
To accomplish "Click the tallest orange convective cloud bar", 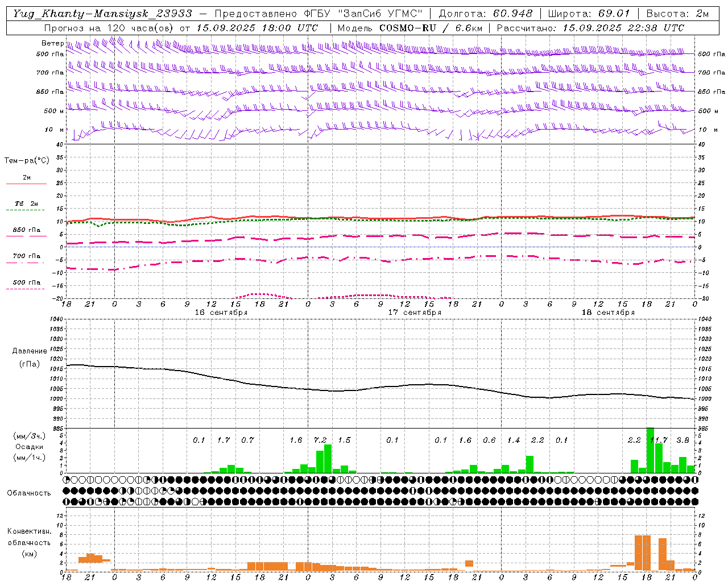I will (643, 553).
